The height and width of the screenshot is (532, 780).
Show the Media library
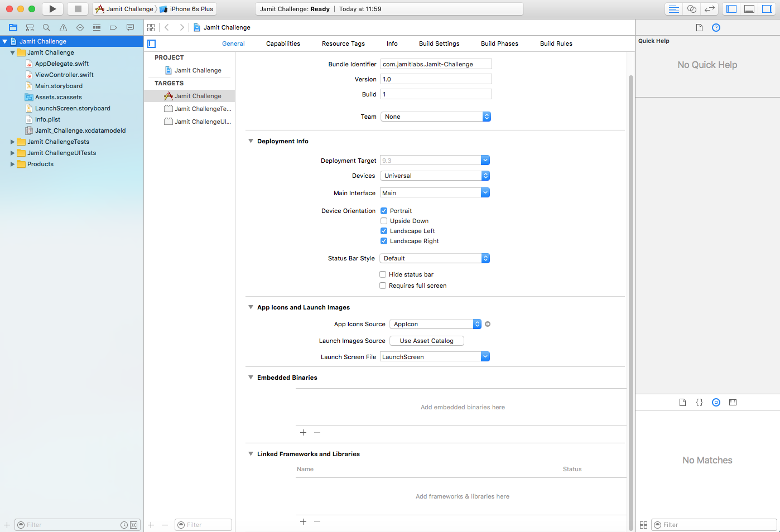click(x=733, y=402)
